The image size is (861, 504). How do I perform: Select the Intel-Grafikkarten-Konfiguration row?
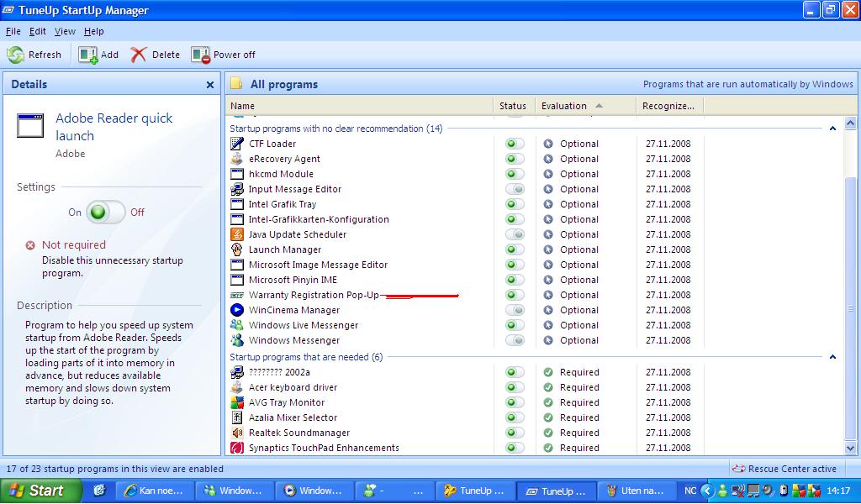pos(466,219)
